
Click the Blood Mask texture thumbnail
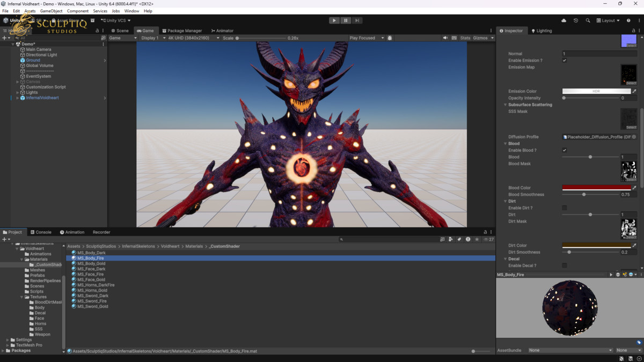628,172
